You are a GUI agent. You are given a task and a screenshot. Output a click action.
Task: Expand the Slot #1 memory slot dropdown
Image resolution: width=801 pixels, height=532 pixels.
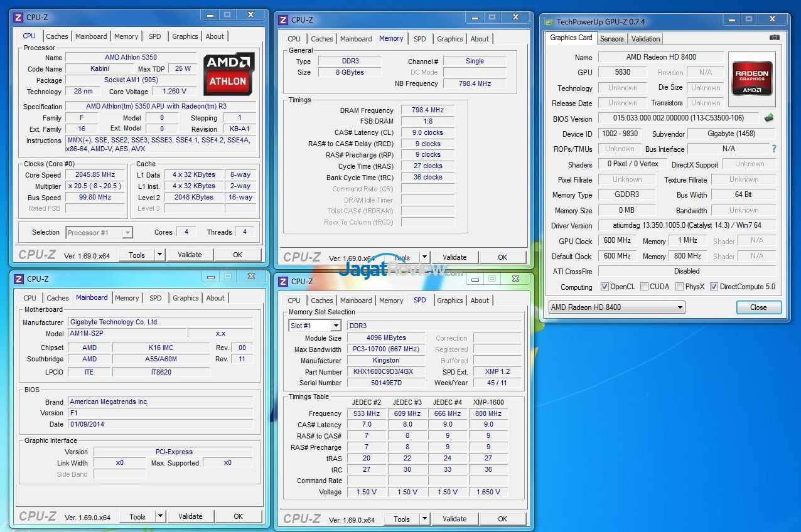point(336,326)
